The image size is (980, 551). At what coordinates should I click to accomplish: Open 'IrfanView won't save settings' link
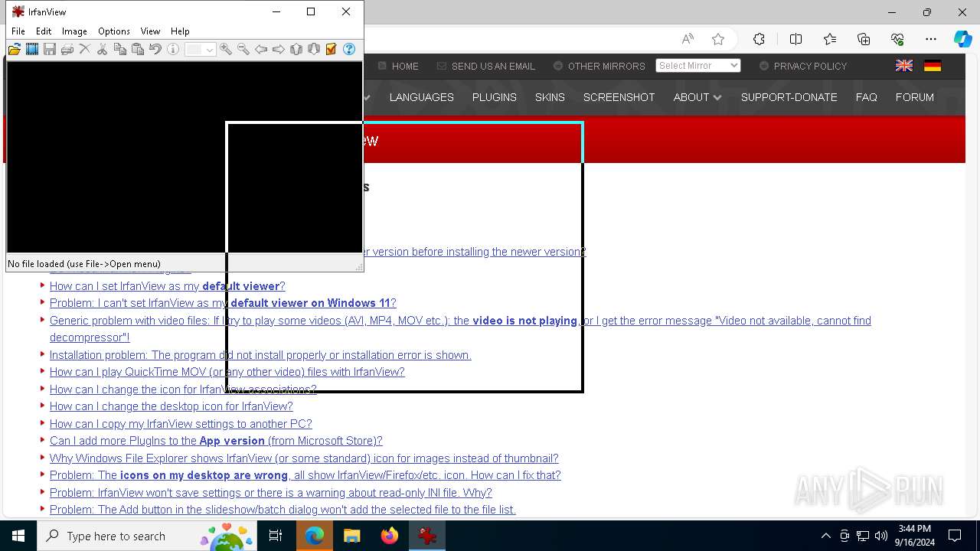(271, 492)
